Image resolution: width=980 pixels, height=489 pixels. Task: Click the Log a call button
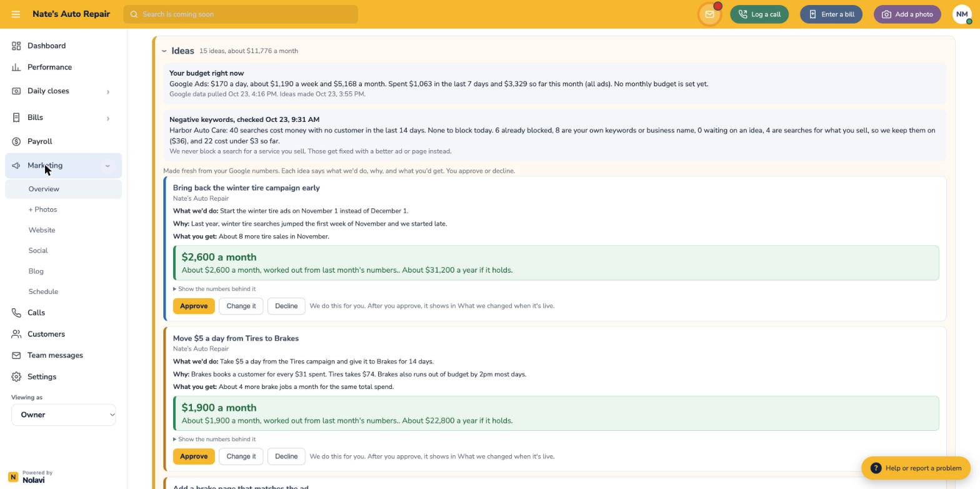point(759,14)
